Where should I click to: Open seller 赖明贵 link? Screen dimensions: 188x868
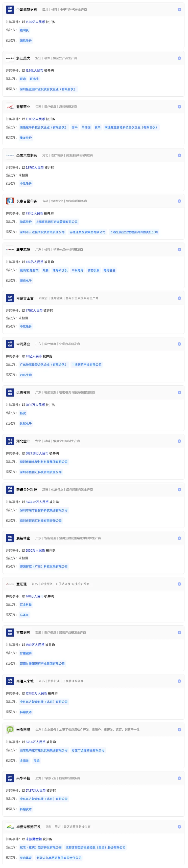tap(24, 30)
